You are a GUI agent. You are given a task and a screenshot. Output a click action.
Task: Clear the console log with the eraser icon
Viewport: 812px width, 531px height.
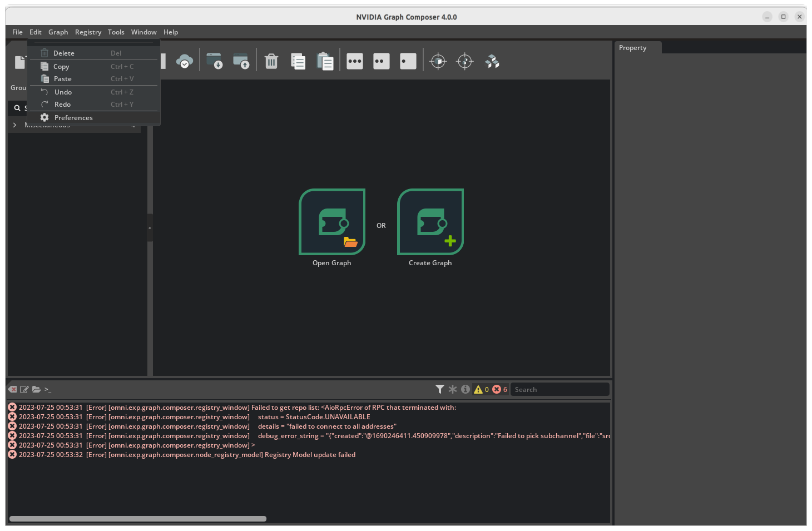click(x=13, y=389)
